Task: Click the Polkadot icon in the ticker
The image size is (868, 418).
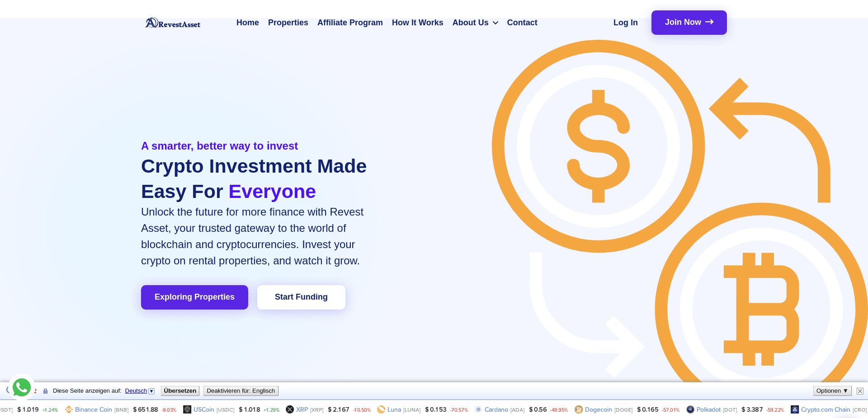Action: 690,409
